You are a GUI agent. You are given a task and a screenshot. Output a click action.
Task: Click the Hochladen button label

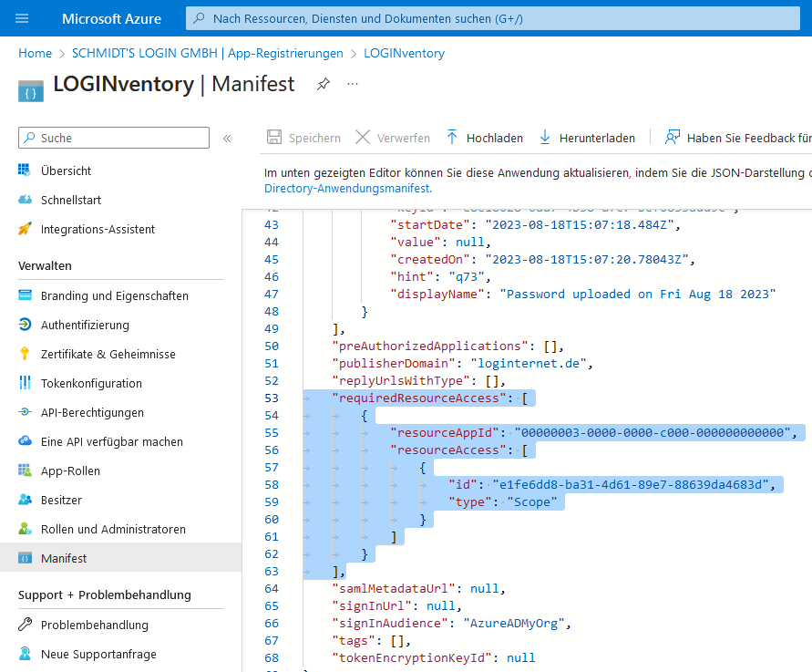(495, 139)
